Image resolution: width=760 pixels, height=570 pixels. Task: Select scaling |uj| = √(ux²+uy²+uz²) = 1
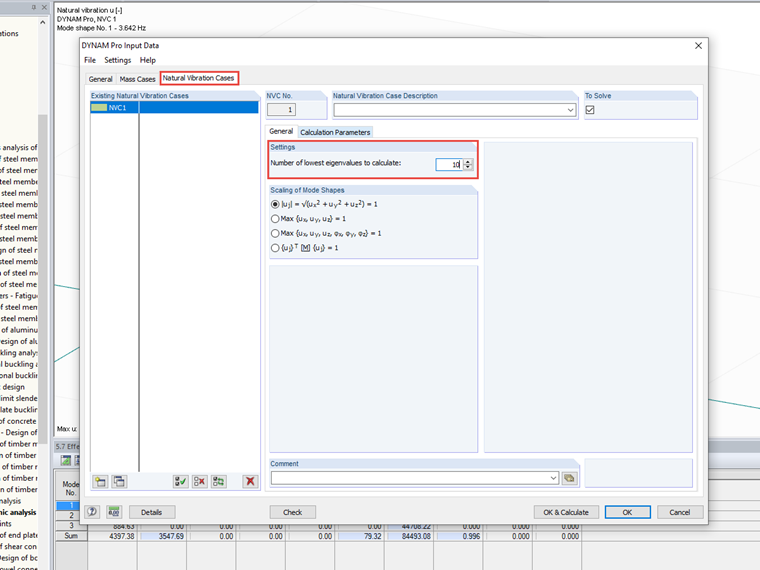(275, 205)
